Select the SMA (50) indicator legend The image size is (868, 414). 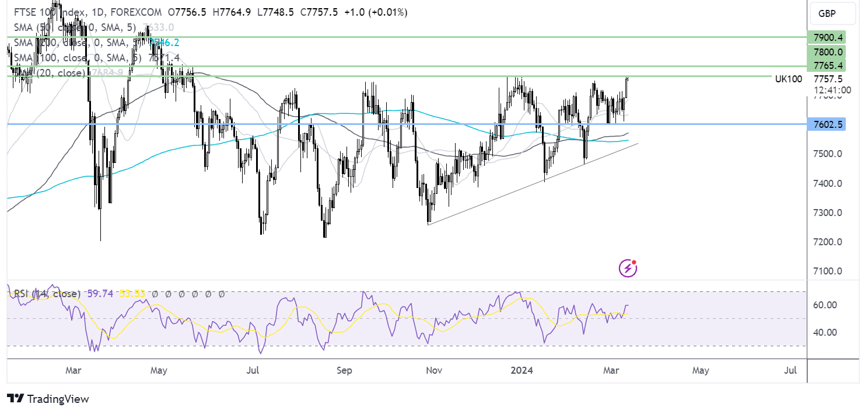point(75,27)
